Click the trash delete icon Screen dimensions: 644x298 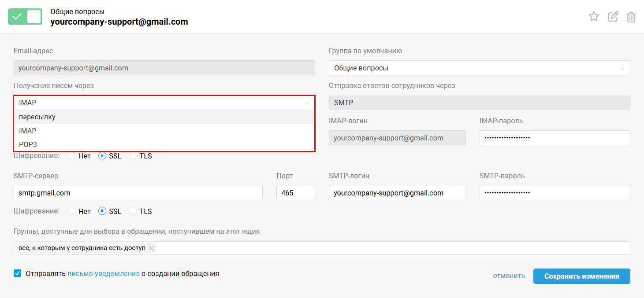point(631,17)
